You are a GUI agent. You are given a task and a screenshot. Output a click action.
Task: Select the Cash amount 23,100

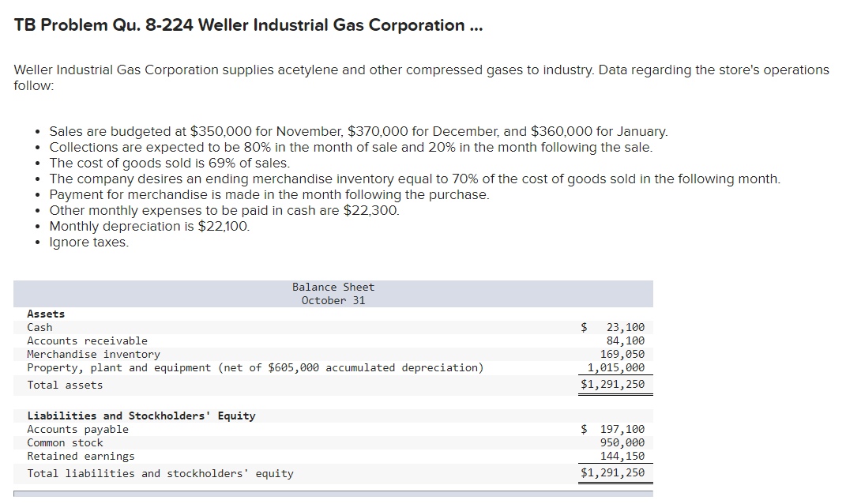pos(625,327)
